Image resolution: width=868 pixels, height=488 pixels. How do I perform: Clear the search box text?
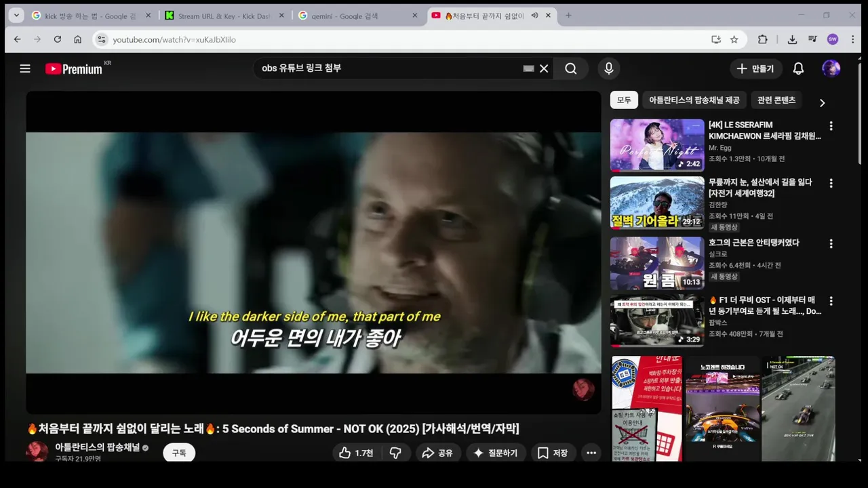point(544,68)
